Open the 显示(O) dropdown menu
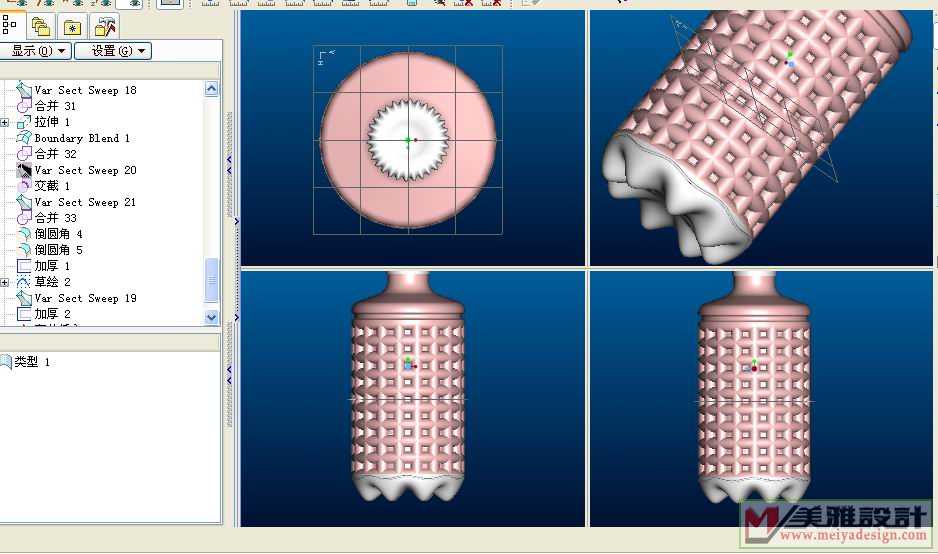 (35, 51)
